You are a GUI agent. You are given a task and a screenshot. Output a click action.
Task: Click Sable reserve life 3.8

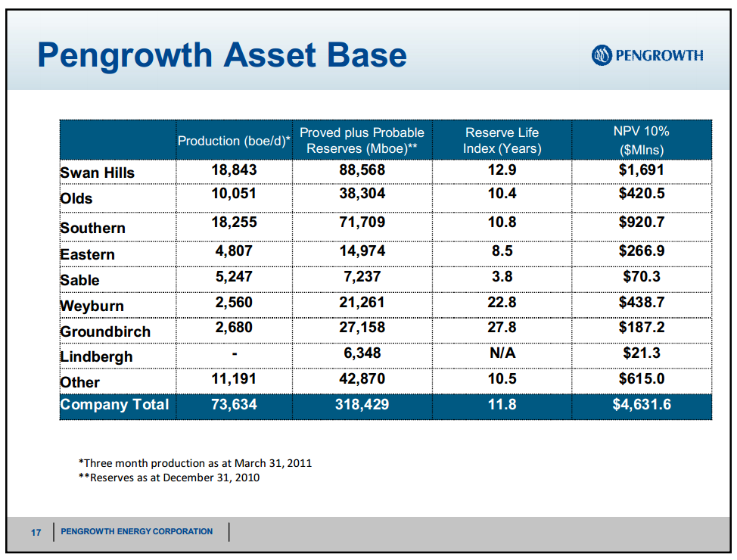point(502,276)
